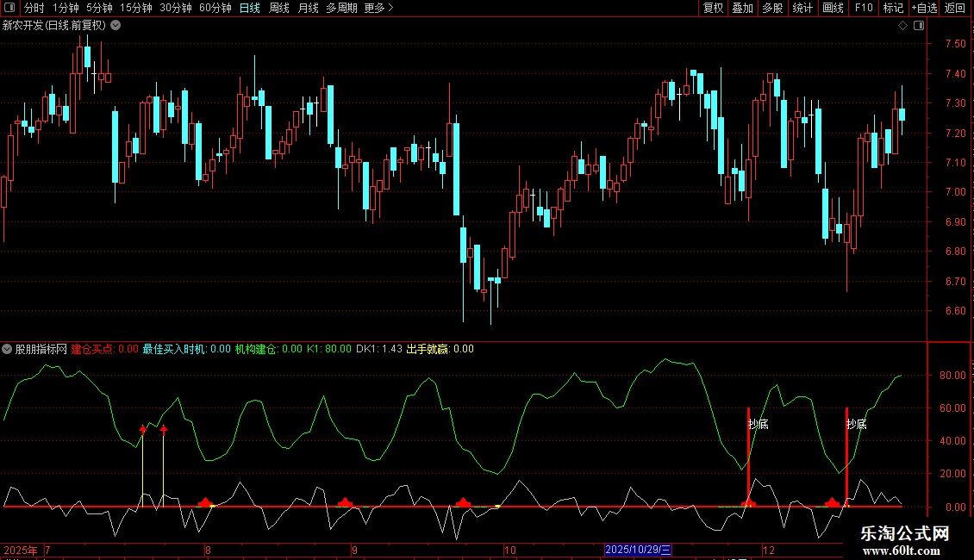Toggle the side panel icon at top-right
The height and width of the screenshot is (560, 974).
click(919, 26)
